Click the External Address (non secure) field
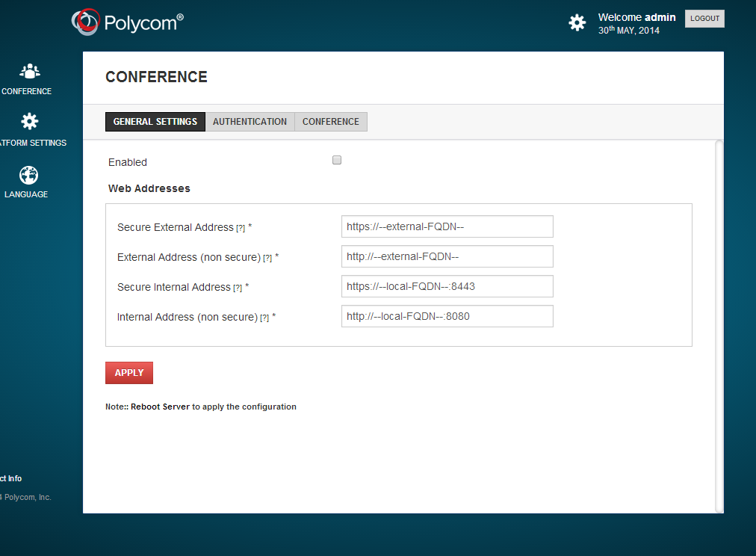The height and width of the screenshot is (556, 756). coord(447,256)
